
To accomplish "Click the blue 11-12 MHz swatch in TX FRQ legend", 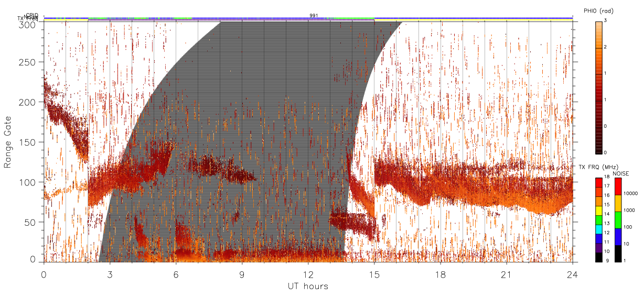I will 598,239.
